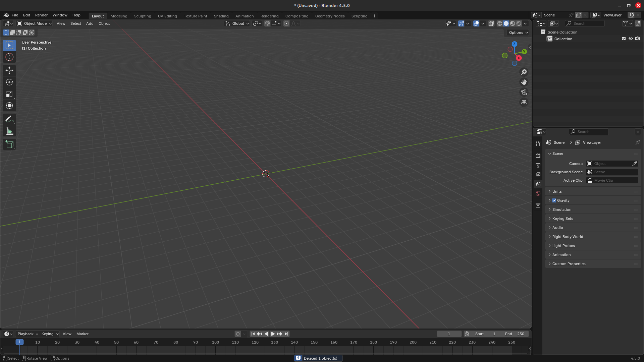Switch orthographic/perspective grid icon

pos(524,102)
